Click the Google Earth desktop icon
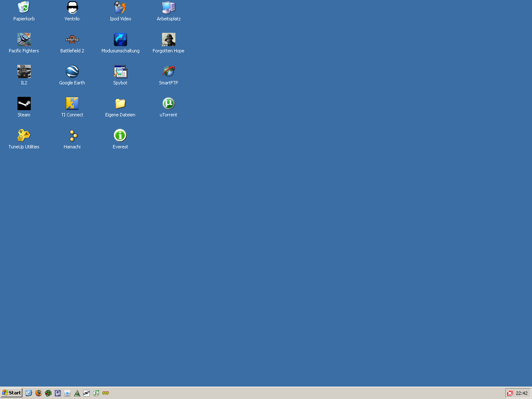The image size is (532, 399). coord(72,71)
